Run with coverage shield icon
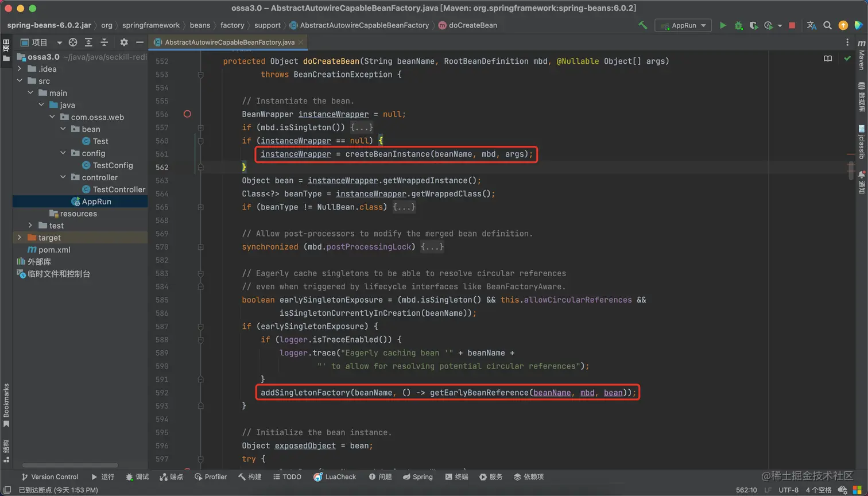 (753, 25)
